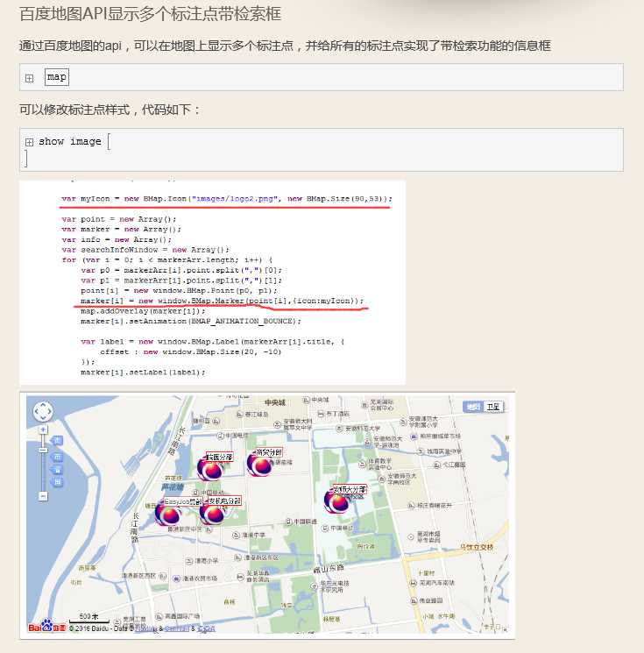The width and height of the screenshot is (644, 653).
Task: Jump to country zoom level 国
Action: [57, 482]
